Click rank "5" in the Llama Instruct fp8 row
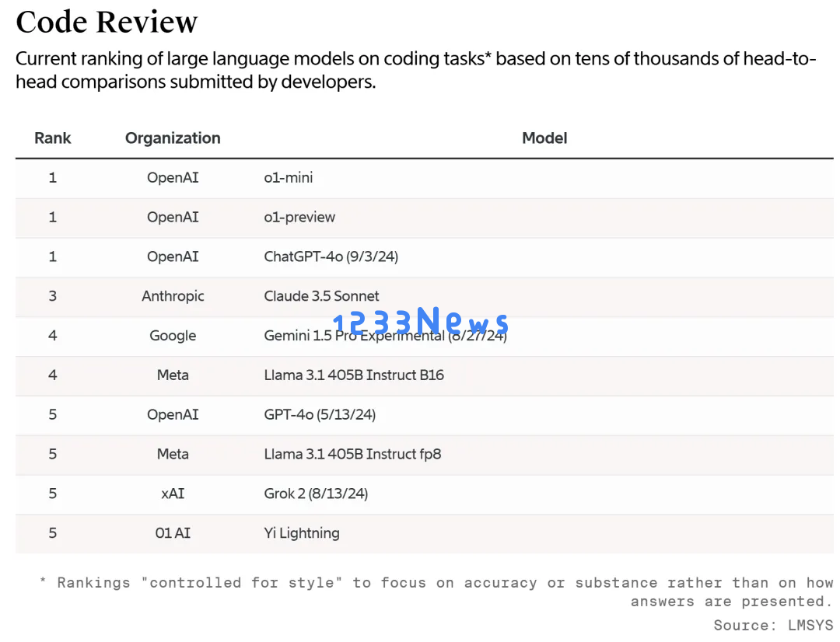The height and width of the screenshot is (642, 840). tap(53, 454)
